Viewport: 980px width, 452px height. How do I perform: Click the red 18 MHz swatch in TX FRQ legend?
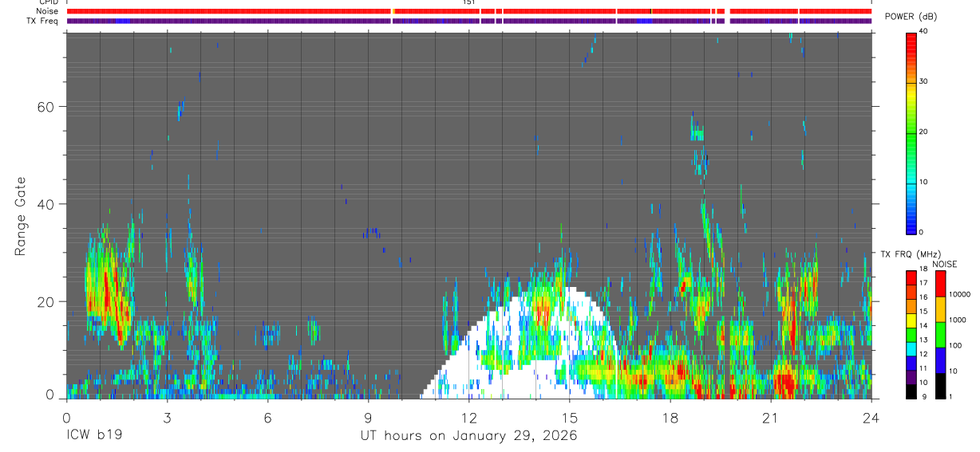[x=911, y=278]
